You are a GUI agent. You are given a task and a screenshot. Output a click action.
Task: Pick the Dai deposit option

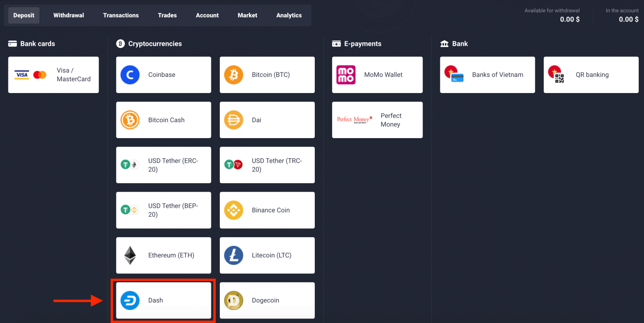pos(267,120)
